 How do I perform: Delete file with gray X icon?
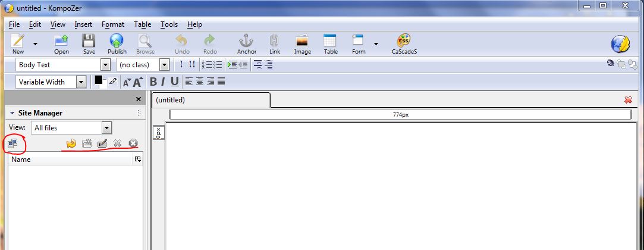tap(118, 143)
